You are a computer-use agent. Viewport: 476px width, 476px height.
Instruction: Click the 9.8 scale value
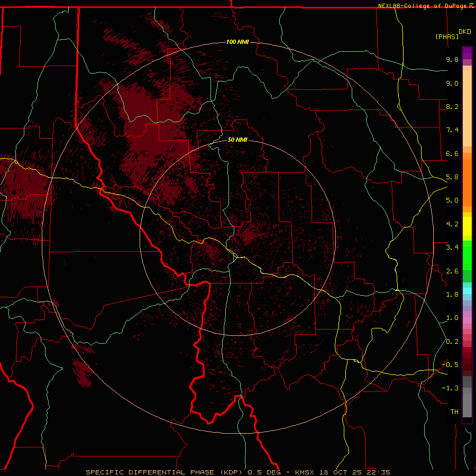tap(452, 59)
